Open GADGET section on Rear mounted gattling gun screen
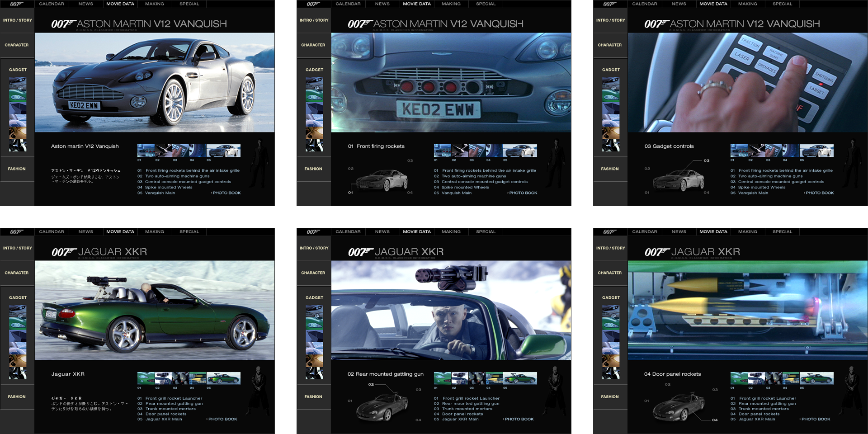The image size is (868, 434). pos(314,298)
